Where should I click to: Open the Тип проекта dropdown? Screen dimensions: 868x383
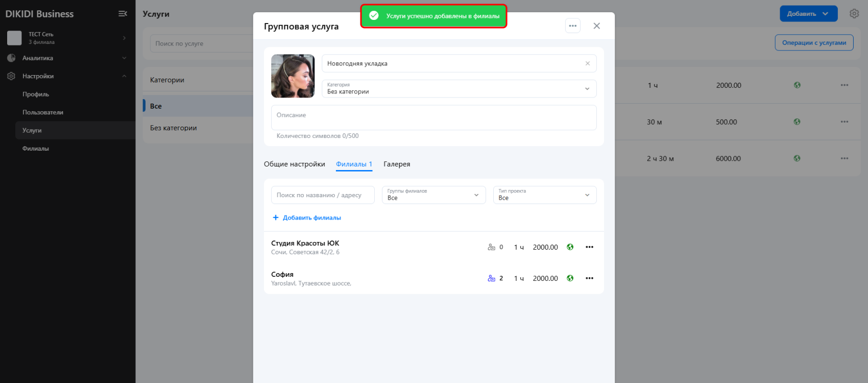pos(544,195)
